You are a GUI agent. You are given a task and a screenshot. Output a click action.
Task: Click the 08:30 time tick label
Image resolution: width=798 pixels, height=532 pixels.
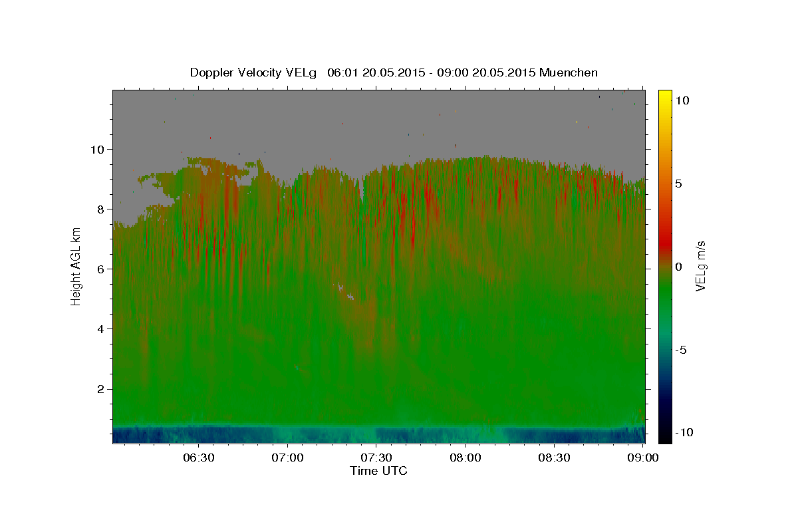click(555, 458)
